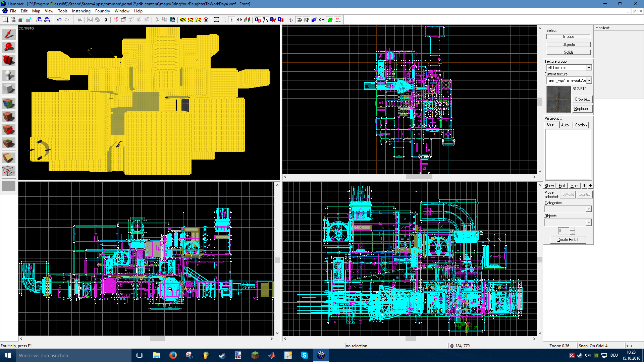Open the File menu
This screenshot has width=644, height=362.
[x=13, y=11]
